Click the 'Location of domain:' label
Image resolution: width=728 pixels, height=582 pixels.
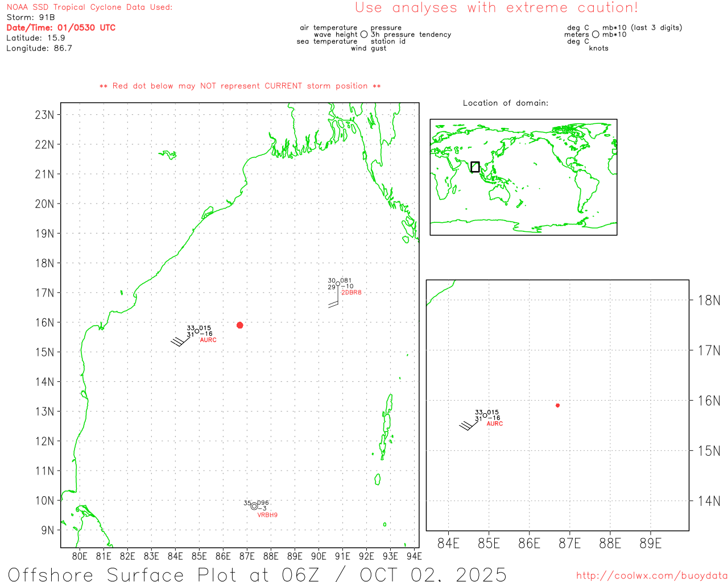pos(506,103)
